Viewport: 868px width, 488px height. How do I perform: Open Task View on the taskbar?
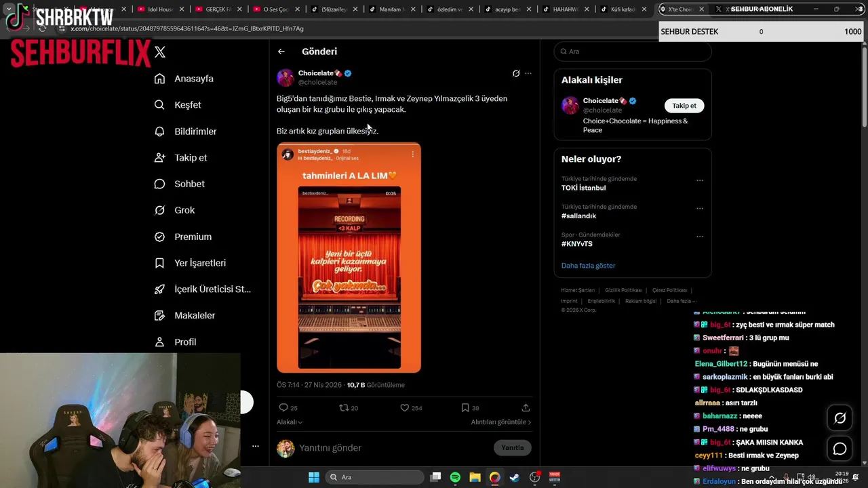pyautogui.click(x=435, y=477)
